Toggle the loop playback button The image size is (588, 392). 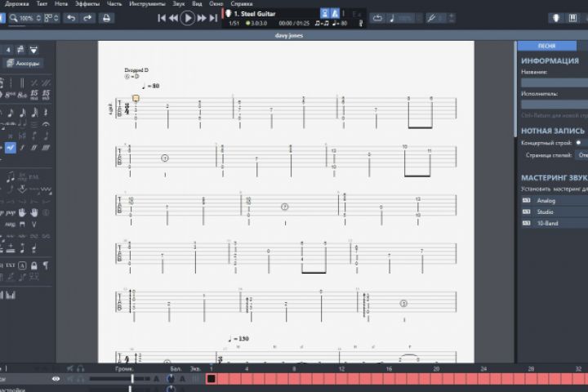pos(377,18)
